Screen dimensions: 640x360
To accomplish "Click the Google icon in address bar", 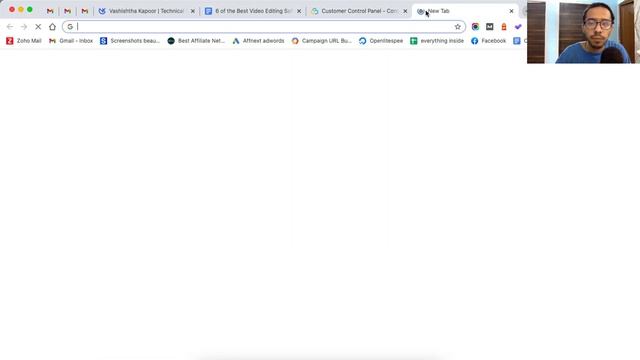I will [x=70, y=27].
